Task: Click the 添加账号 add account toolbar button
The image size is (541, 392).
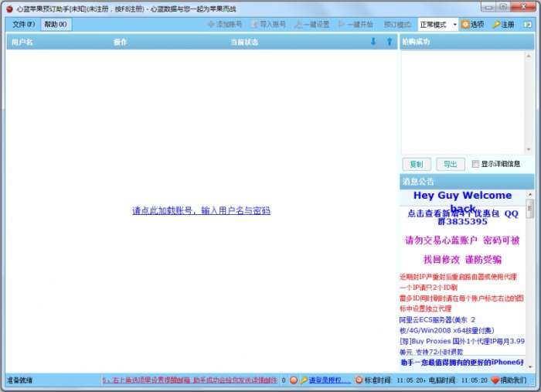Action: 225,24
